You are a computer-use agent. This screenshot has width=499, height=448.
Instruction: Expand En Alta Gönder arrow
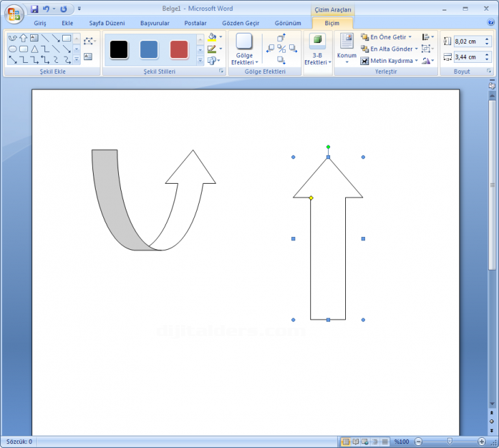[416, 48]
